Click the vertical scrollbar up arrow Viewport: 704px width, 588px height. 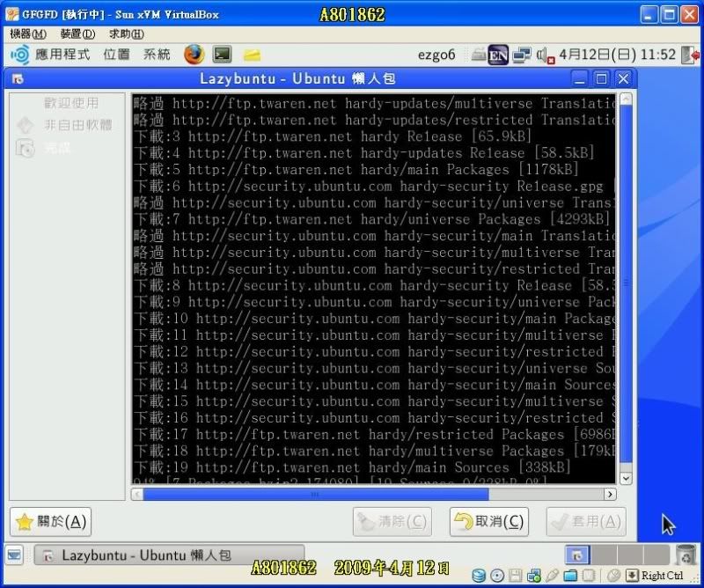pos(626,99)
